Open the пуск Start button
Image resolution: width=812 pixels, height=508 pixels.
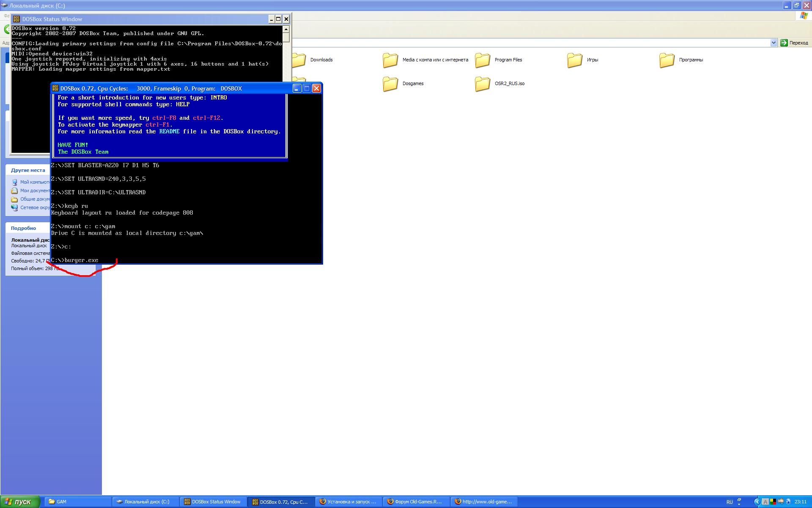[20, 502]
